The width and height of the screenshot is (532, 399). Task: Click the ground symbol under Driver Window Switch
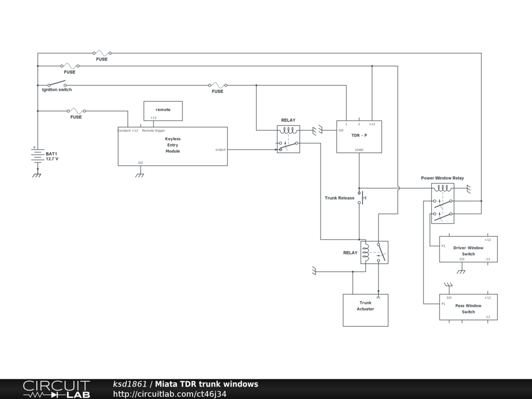[x=461, y=271]
